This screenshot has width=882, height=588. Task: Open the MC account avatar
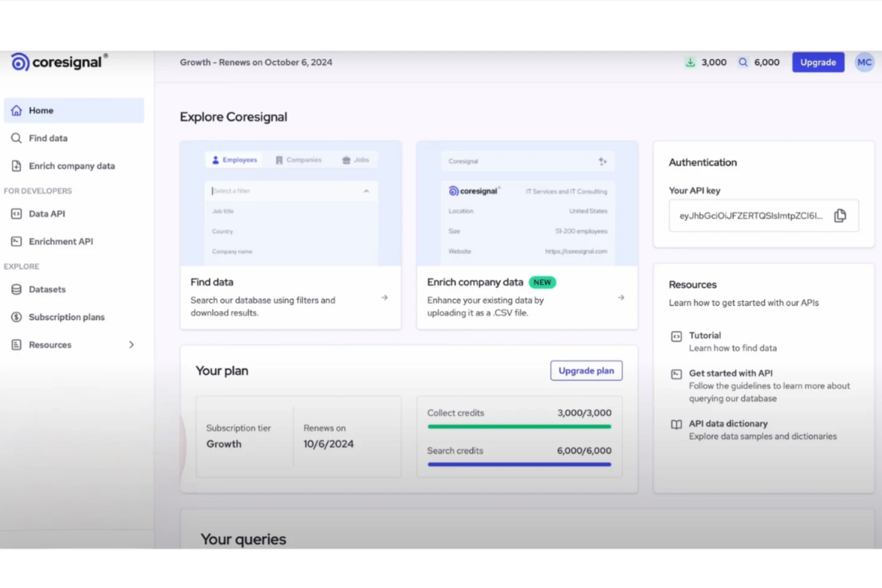(x=864, y=62)
